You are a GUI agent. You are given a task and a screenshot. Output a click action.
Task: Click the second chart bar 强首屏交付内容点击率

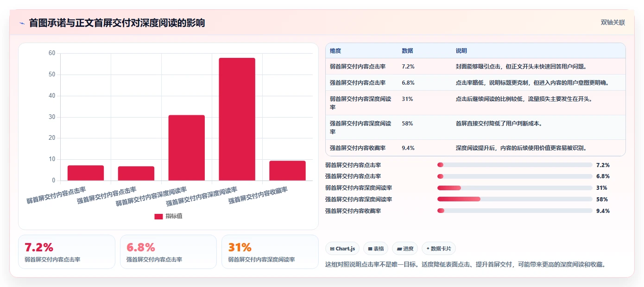coord(136,174)
